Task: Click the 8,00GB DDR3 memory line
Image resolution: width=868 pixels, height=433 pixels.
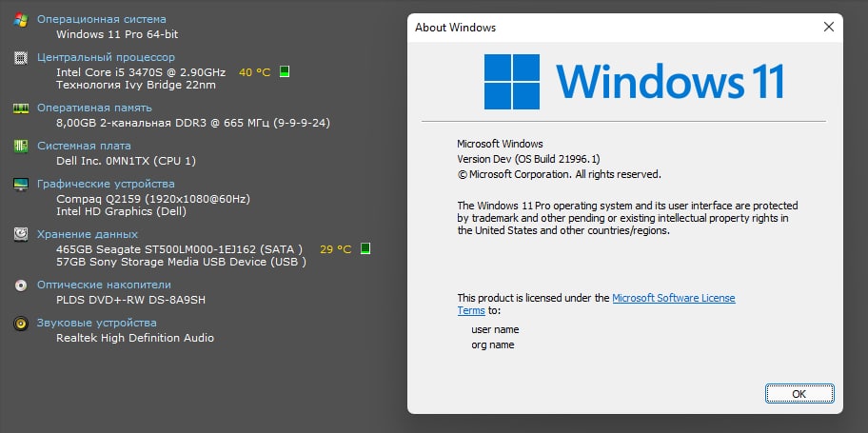Action: click(193, 123)
